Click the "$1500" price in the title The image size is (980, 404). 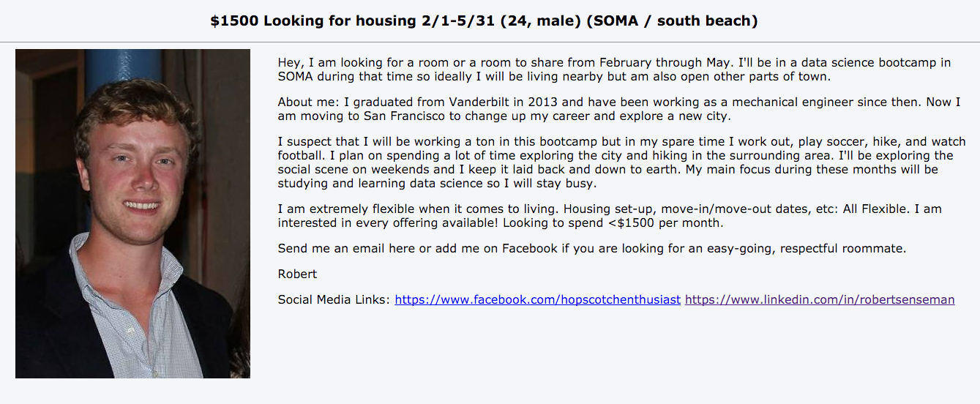click(x=234, y=20)
